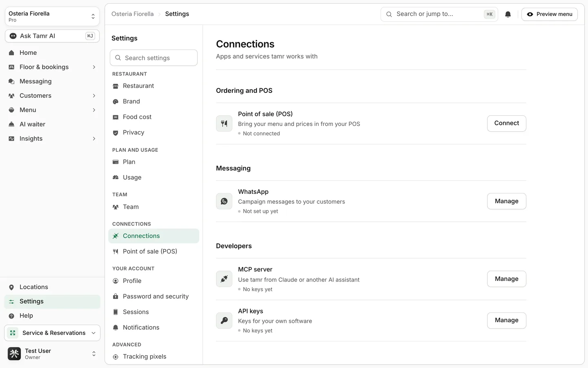The image size is (588, 368).
Task: Click the Locations pin icon
Action: click(11, 287)
